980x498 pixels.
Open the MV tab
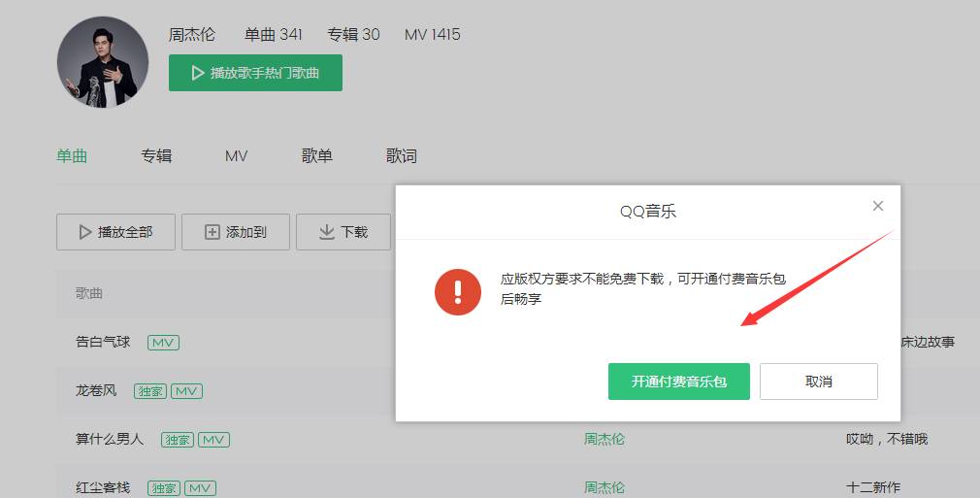[236, 155]
